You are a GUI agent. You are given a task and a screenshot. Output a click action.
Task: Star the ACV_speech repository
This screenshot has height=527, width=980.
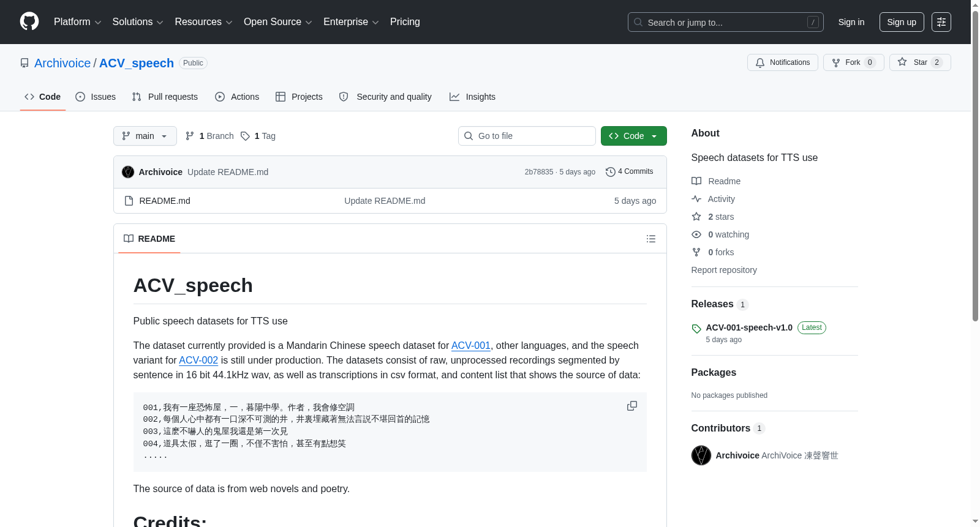(920, 62)
